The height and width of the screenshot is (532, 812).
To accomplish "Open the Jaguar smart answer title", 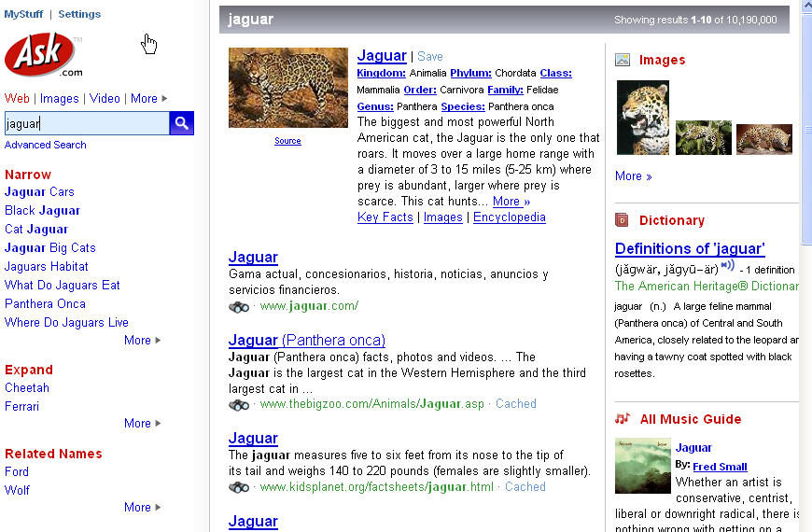I will point(382,55).
